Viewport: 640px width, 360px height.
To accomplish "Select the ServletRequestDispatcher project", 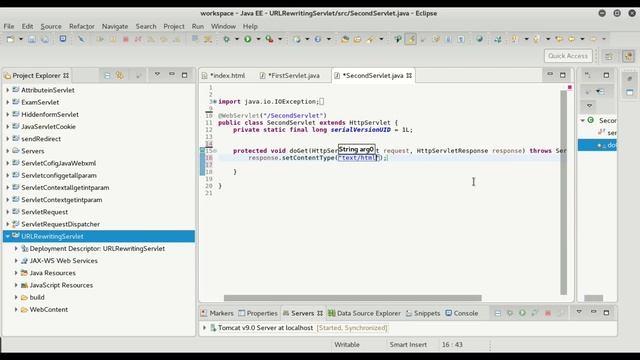I will [60, 224].
